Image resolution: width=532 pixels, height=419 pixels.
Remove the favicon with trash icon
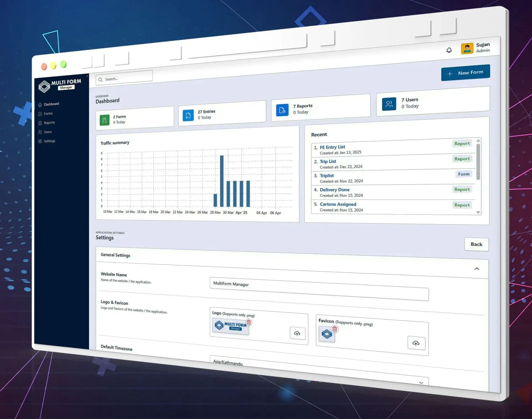pos(335,329)
